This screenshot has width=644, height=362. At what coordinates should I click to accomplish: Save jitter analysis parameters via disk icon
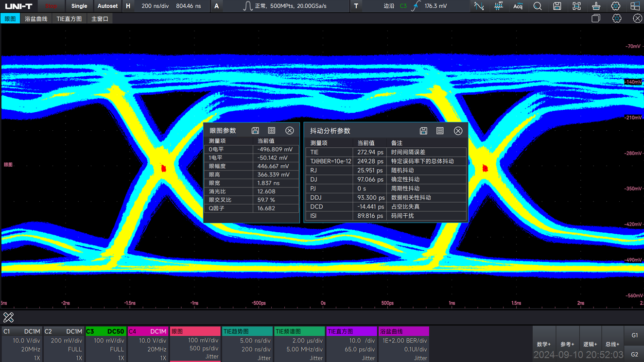(x=423, y=131)
